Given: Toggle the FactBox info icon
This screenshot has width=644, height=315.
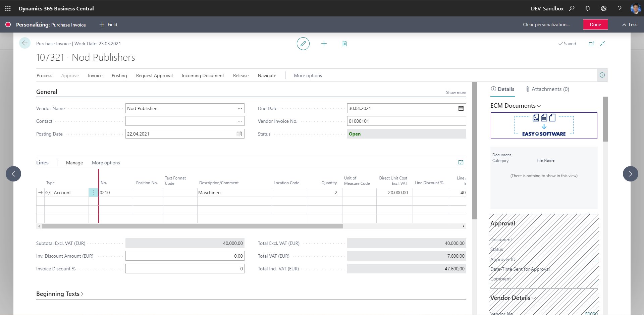Looking at the screenshot, I should point(602,75).
